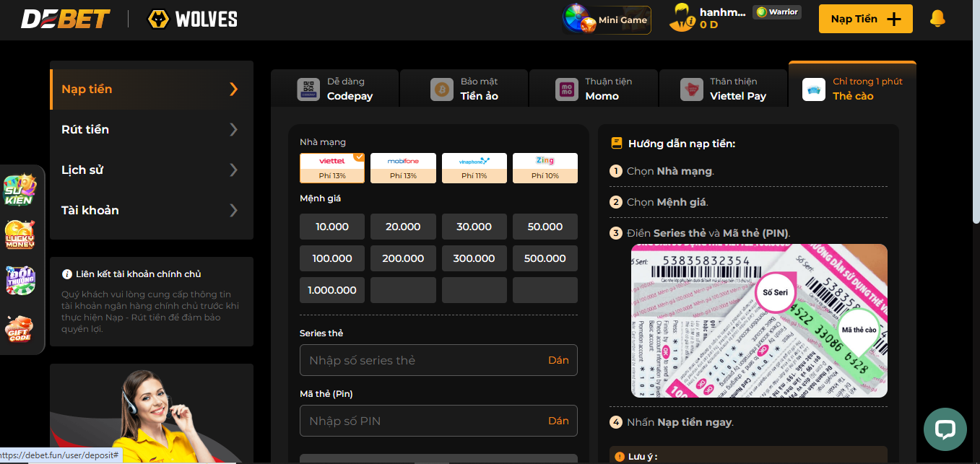Click the Lưu ý warning icon

pyautogui.click(x=619, y=456)
